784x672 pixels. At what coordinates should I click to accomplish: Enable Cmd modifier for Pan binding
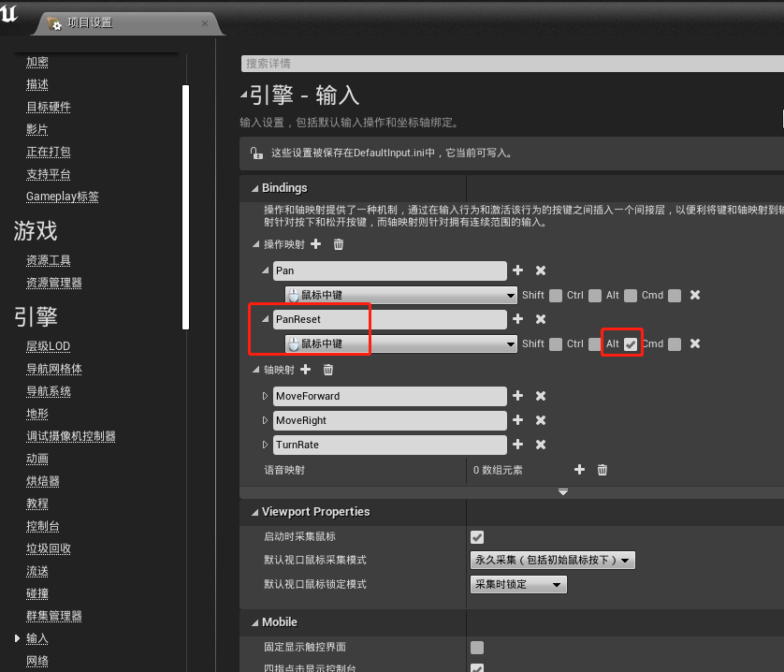pos(675,295)
